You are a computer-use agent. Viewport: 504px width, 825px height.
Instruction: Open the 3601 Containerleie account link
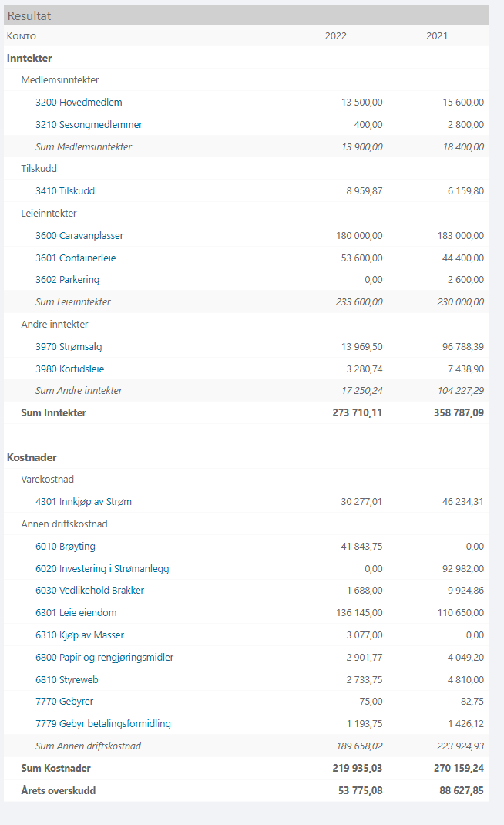tap(76, 258)
